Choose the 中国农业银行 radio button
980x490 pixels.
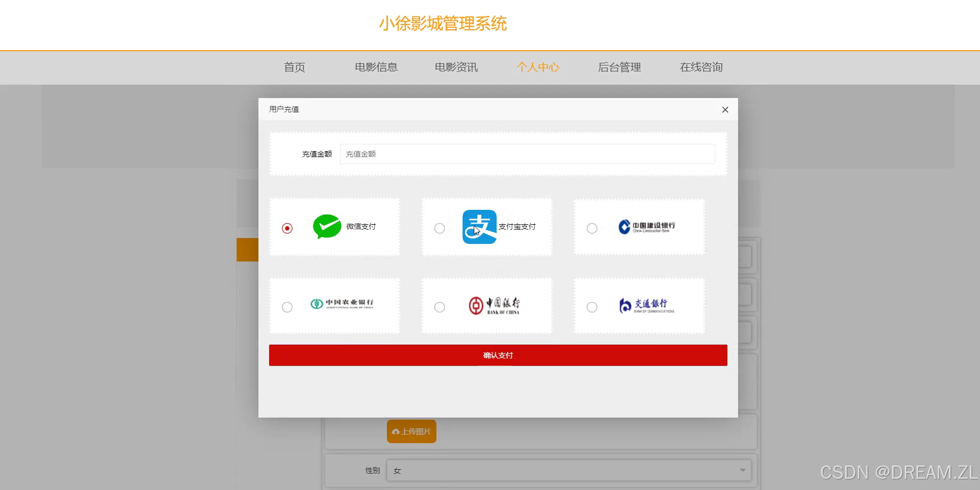click(x=287, y=307)
